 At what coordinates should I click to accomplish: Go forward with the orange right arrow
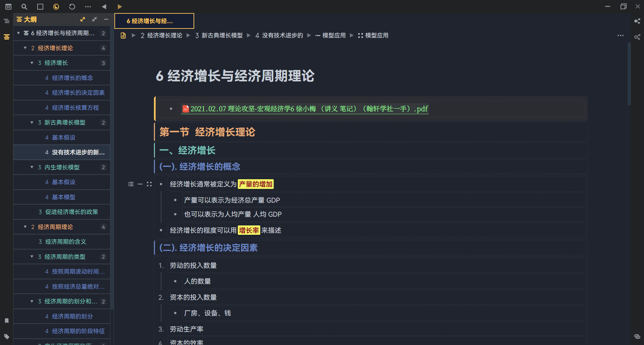pyautogui.click(x=120, y=7)
